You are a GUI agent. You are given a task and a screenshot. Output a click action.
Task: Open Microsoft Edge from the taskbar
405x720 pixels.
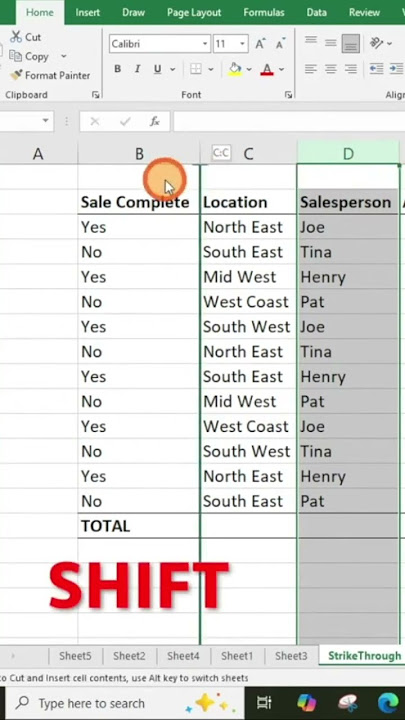[388, 703]
